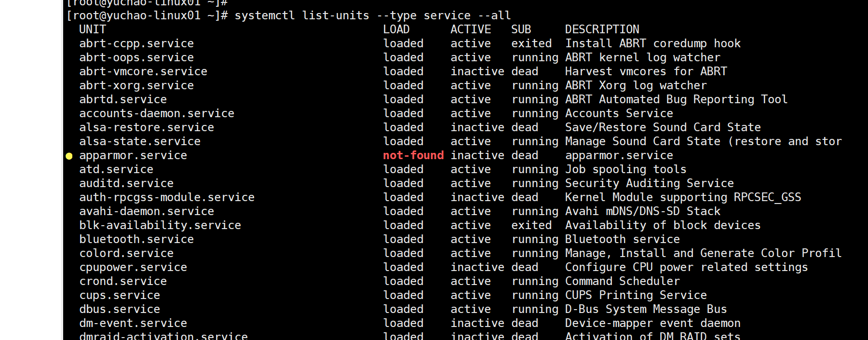Click the avahi-daemon.service unit name
Viewport: 868px width, 340px height.
pos(147,211)
